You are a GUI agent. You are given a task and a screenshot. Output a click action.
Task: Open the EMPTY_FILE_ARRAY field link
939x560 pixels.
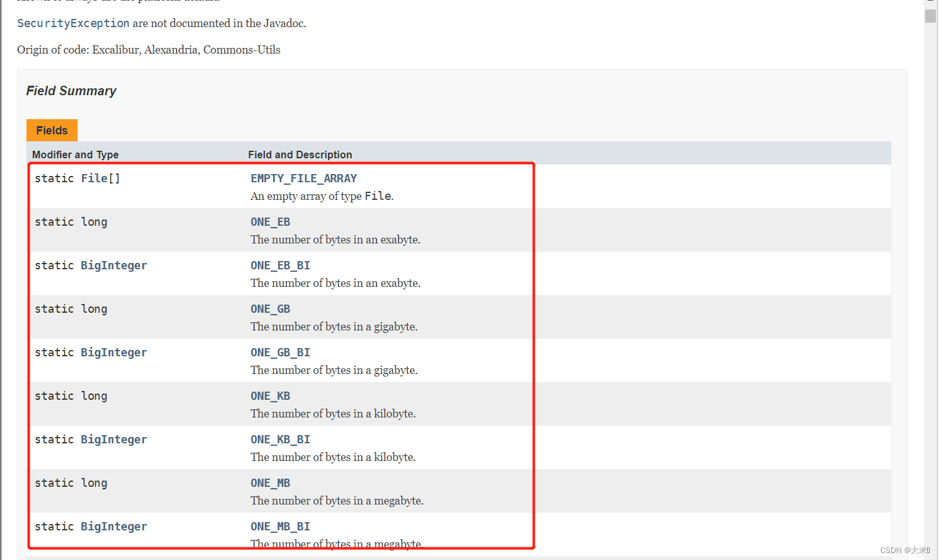click(x=304, y=178)
